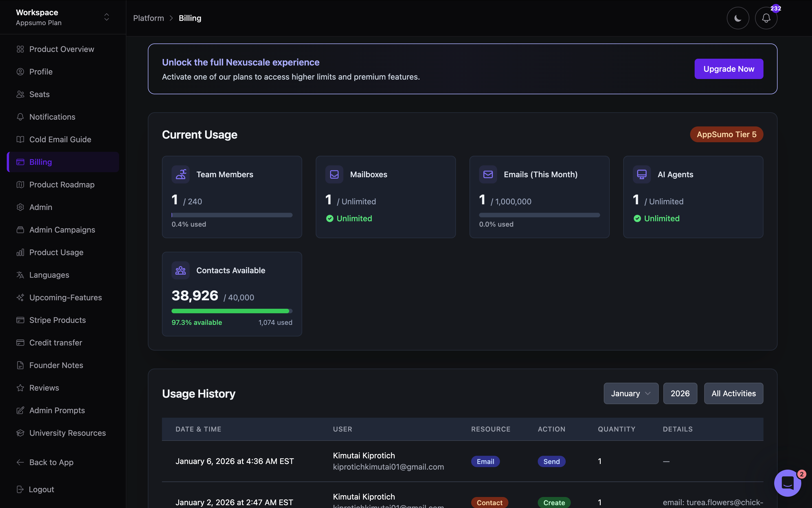The width and height of the screenshot is (812, 508).
Task: Select the Stripe Products sidebar item
Action: point(57,320)
